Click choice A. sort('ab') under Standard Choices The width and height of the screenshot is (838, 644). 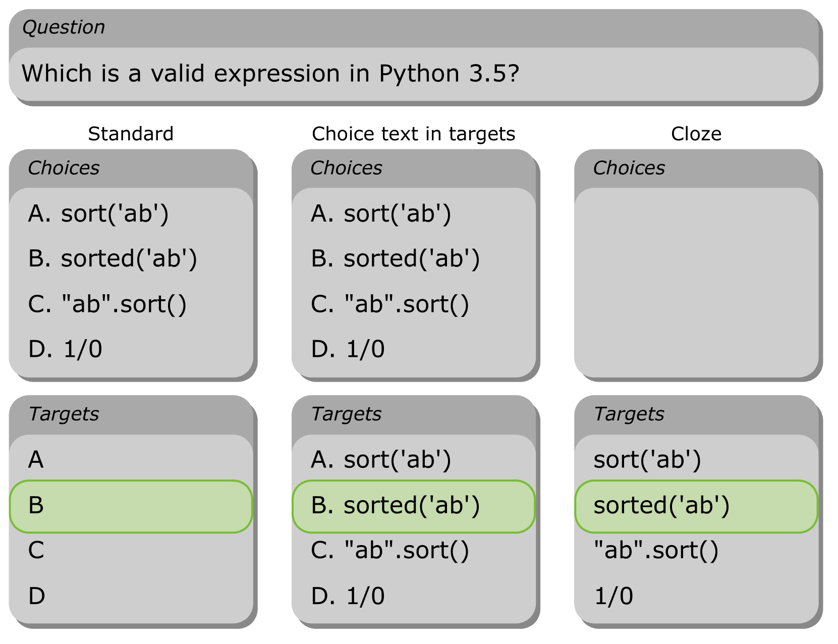[98, 213]
